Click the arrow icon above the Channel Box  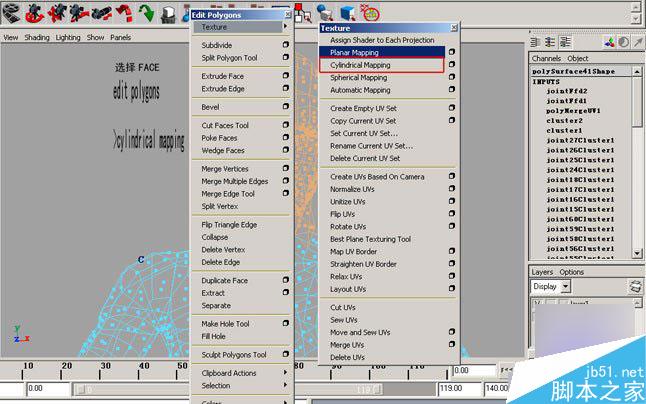coord(638,42)
